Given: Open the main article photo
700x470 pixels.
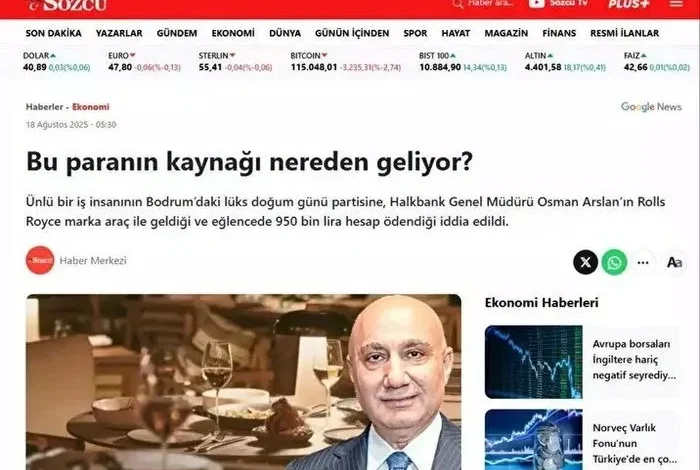Looking at the screenshot, I should (x=244, y=382).
